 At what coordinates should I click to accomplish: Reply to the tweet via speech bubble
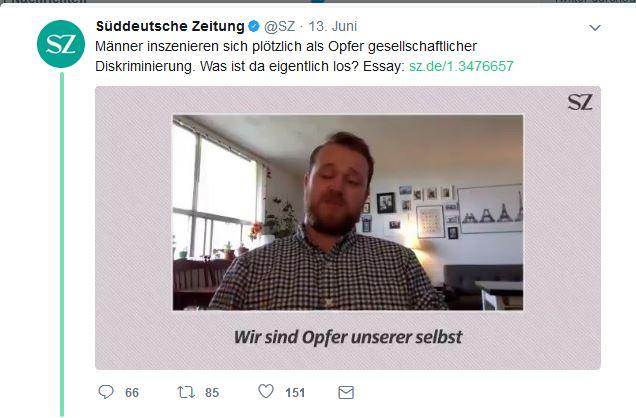pos(106,392)
